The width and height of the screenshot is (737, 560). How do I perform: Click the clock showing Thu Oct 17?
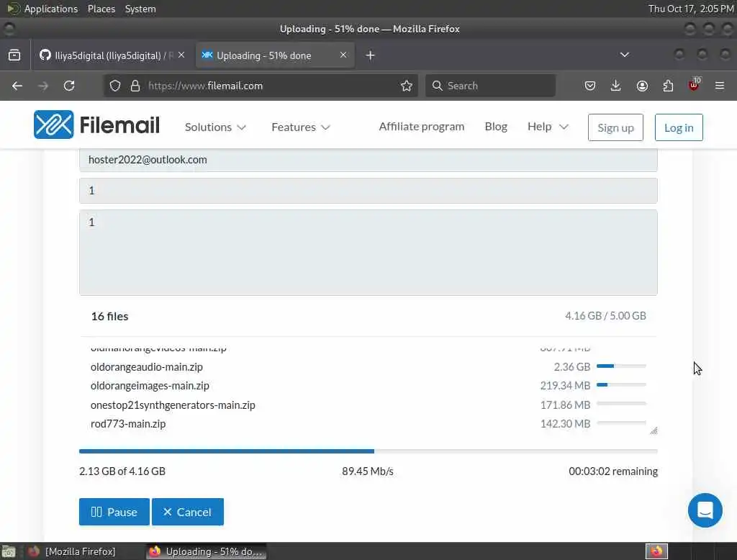[690, 9]
